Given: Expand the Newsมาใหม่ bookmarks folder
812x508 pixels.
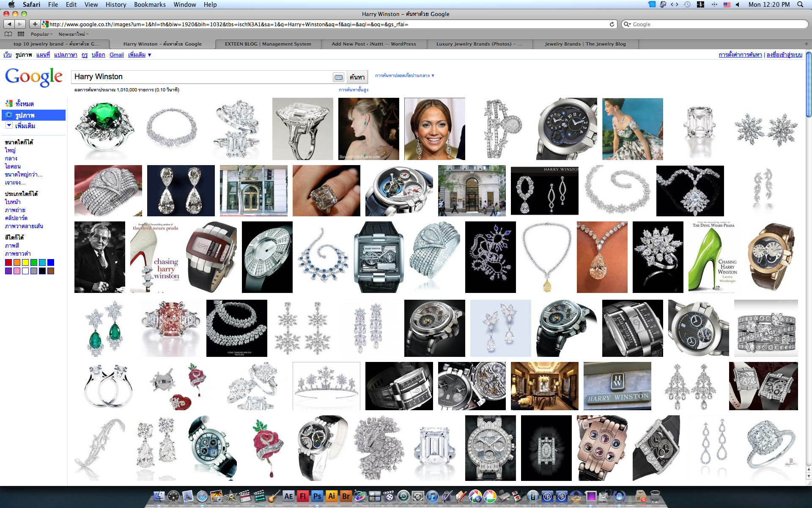Looking at the screenshot, I should pos(74,34).
